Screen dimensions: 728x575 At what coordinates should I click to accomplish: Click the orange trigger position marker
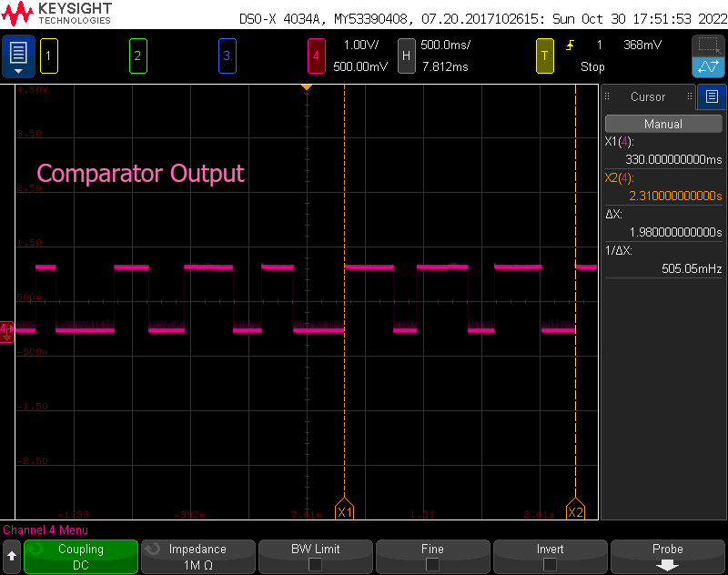(x=307, y=88)
